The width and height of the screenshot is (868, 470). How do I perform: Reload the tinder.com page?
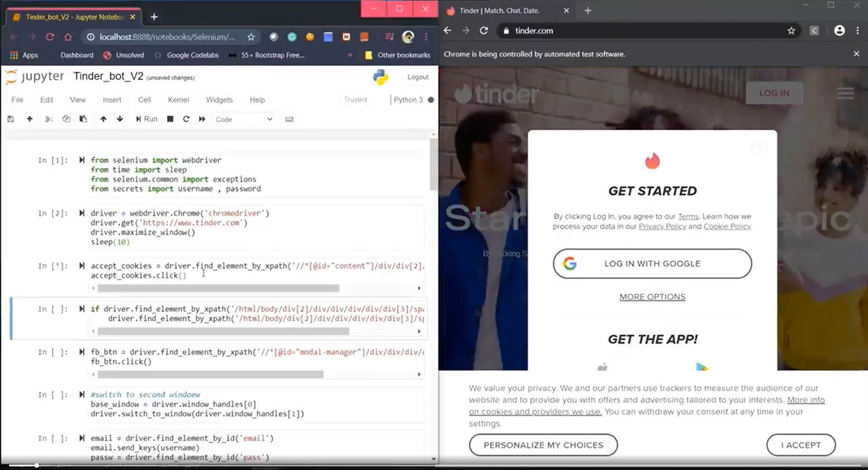click(484, 30)
